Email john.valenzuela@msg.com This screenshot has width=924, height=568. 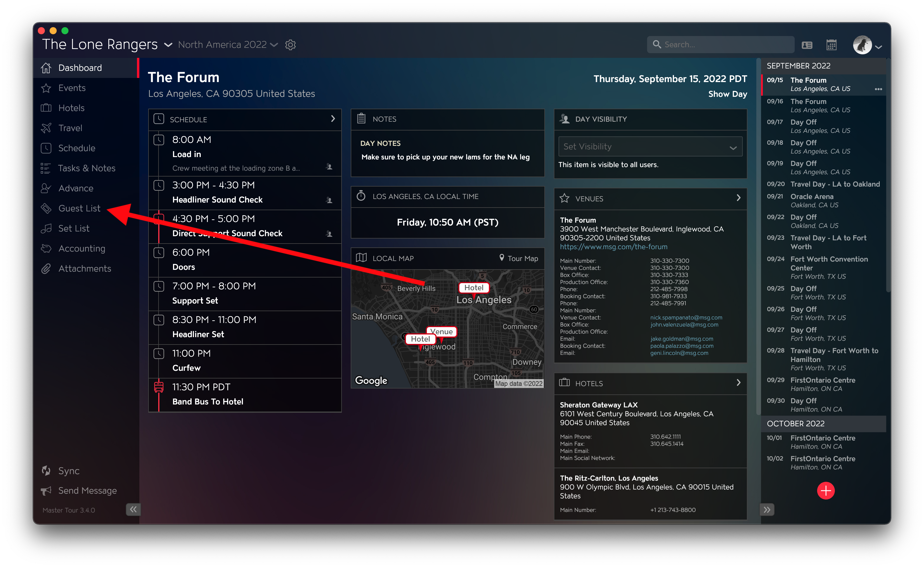684,324
